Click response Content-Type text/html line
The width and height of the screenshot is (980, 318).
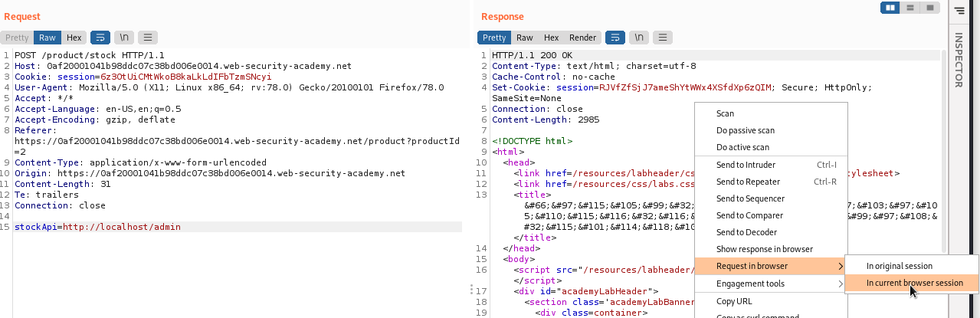594,66
